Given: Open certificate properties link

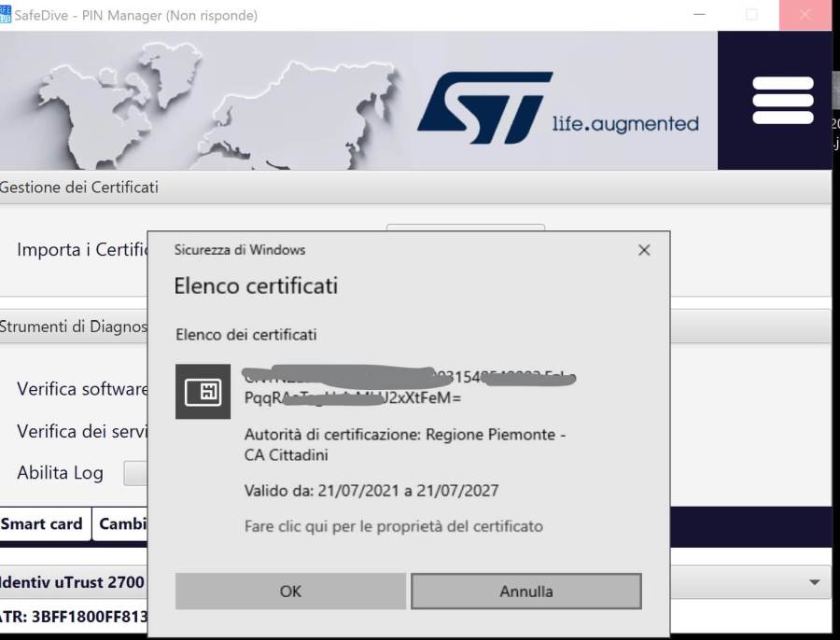Looking at the screenshot, I should (393, 526).
